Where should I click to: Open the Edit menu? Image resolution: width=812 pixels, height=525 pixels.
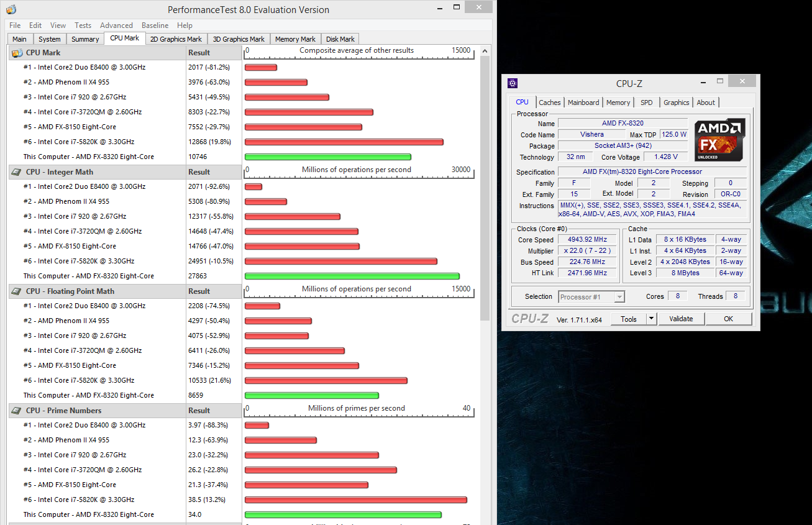click(35, 25)
